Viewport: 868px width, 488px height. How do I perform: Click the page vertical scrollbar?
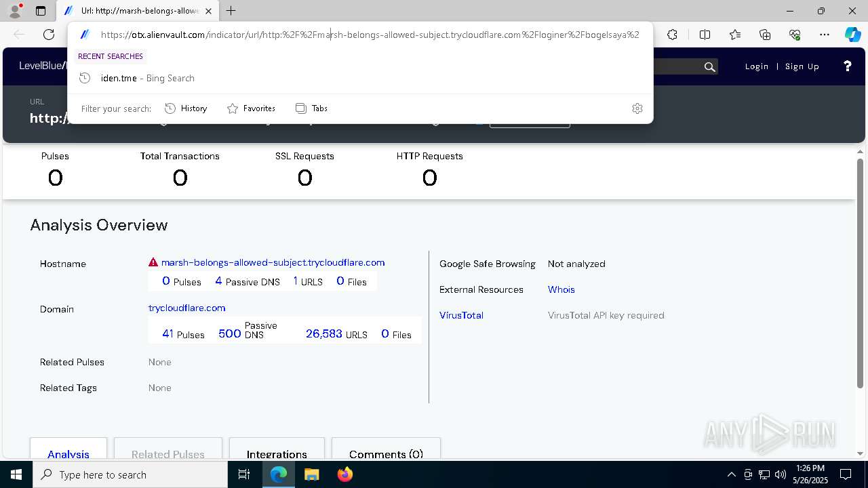point(861,272)
